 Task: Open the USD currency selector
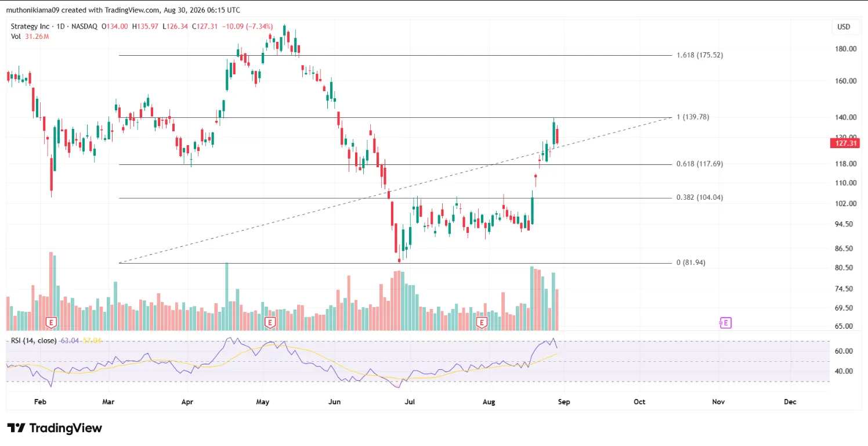844,27
